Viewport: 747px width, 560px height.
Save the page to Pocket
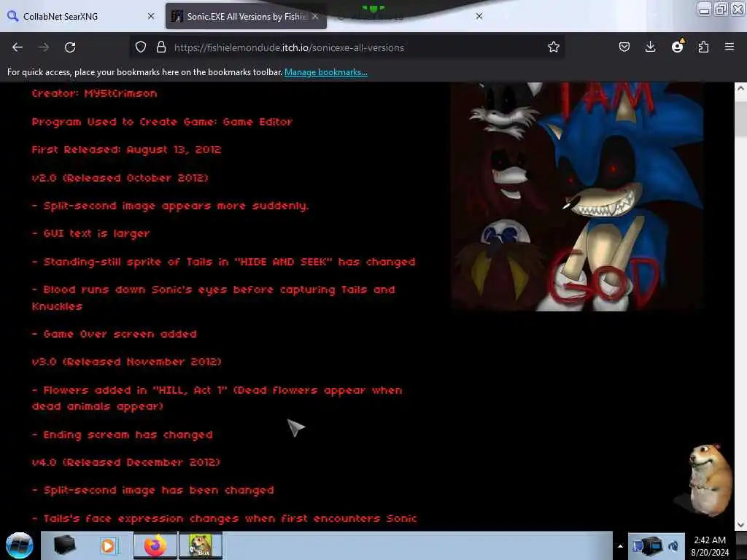tap(624, 47)
